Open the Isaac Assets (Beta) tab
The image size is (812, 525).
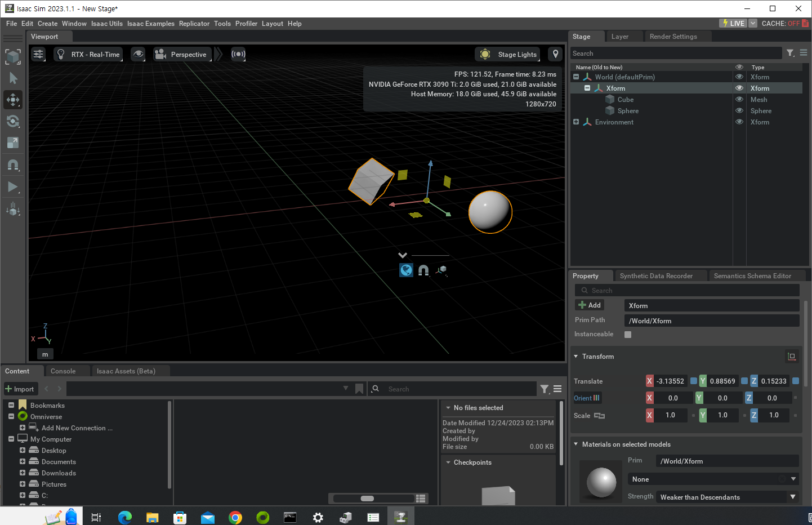pos(126,371)
